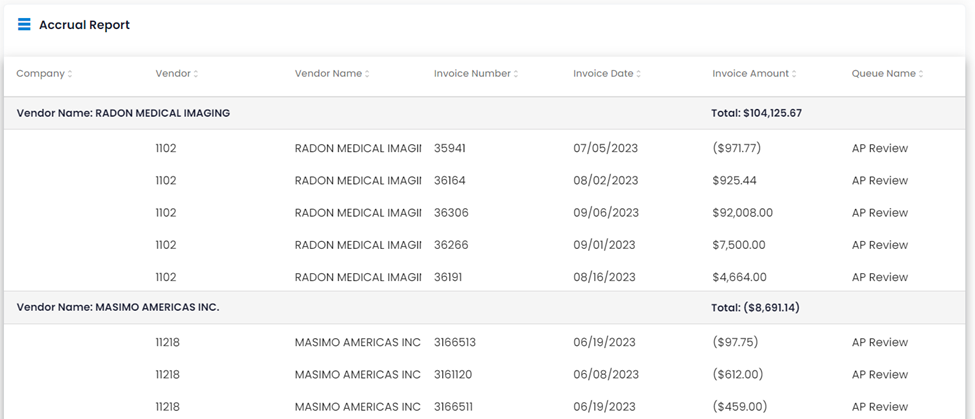Open the hamburger menu beside Accrual Report
The width and height of the screenshot is (975, 419).
tap(24, 25)
